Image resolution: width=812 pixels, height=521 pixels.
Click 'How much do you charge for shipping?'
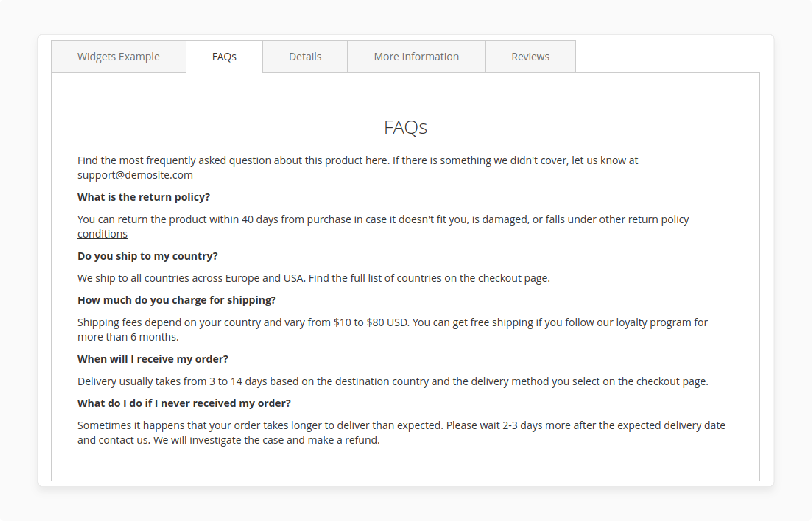coord(177,300)
